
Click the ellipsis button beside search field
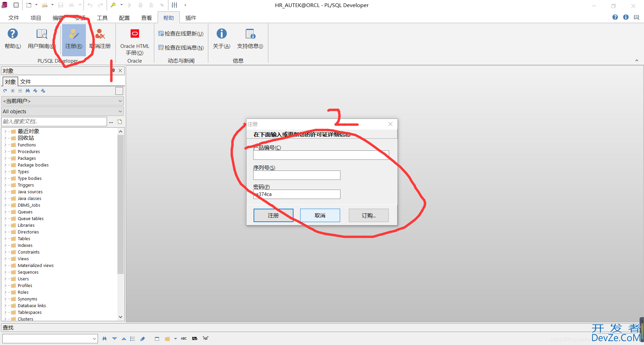coord(111,122)
